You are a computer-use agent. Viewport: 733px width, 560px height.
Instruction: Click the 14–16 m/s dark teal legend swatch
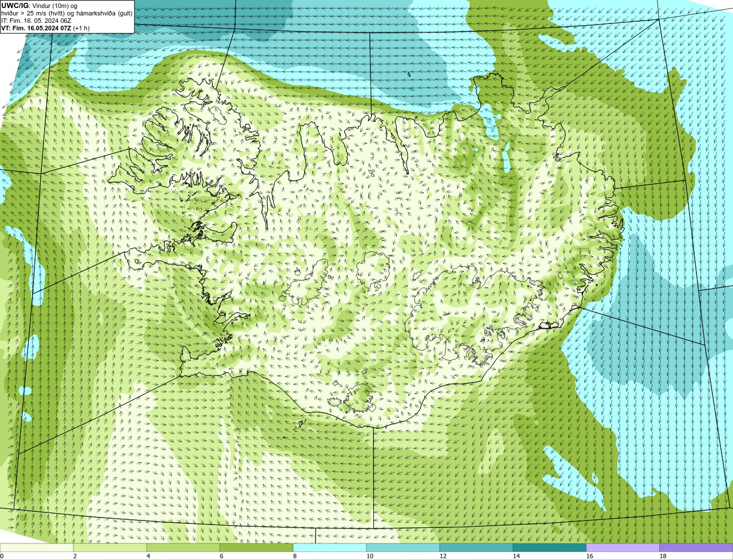(x=550, y=548)
